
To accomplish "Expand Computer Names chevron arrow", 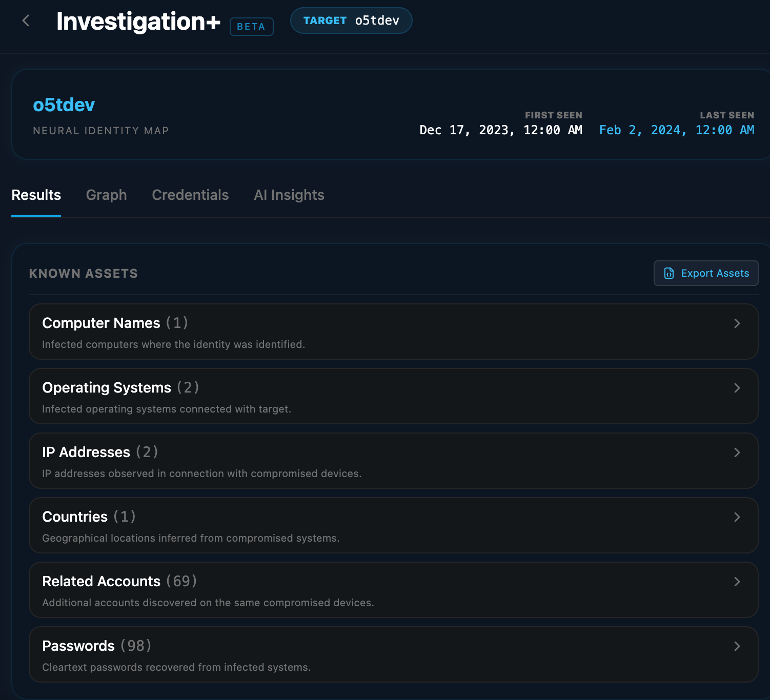I will click(x=737, y=323).
